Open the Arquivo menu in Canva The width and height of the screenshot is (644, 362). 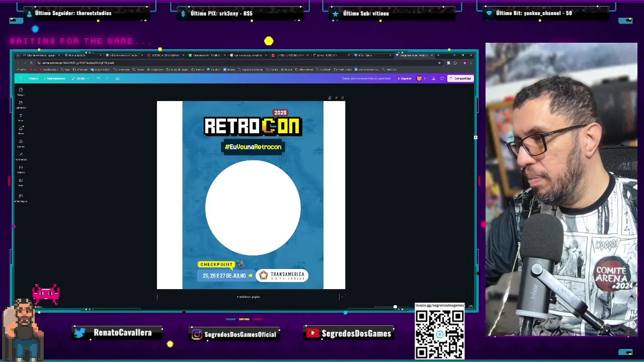(x=33, y=78)
